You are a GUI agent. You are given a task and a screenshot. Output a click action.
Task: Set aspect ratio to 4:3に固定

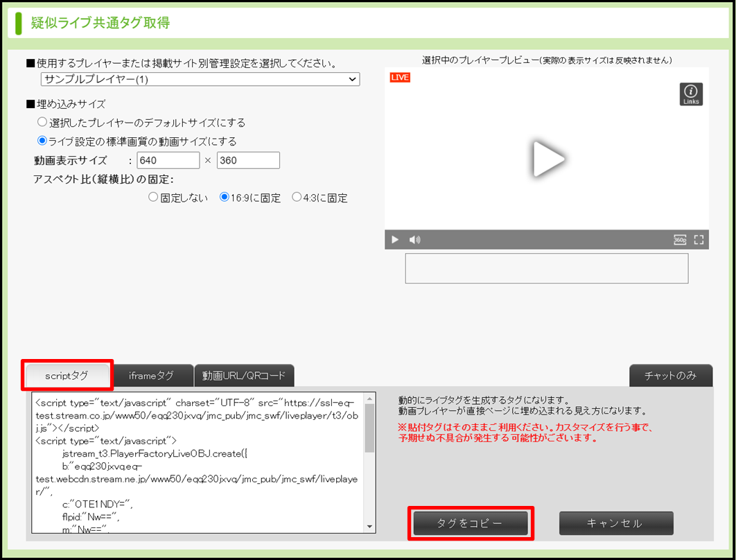tap(297, 198)
